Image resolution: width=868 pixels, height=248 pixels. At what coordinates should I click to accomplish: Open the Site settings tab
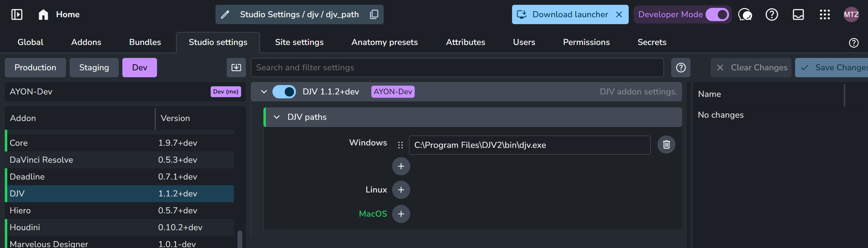pos(299,42)
